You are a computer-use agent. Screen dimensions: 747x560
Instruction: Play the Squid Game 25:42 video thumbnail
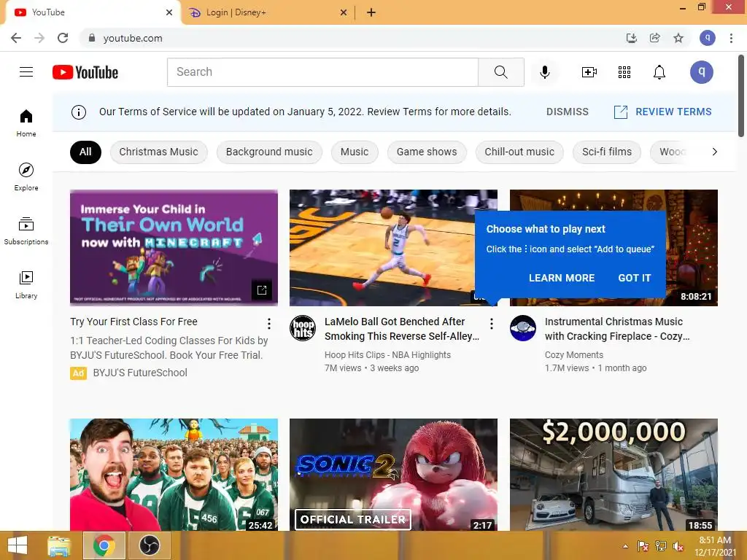(x=174, y=475)
